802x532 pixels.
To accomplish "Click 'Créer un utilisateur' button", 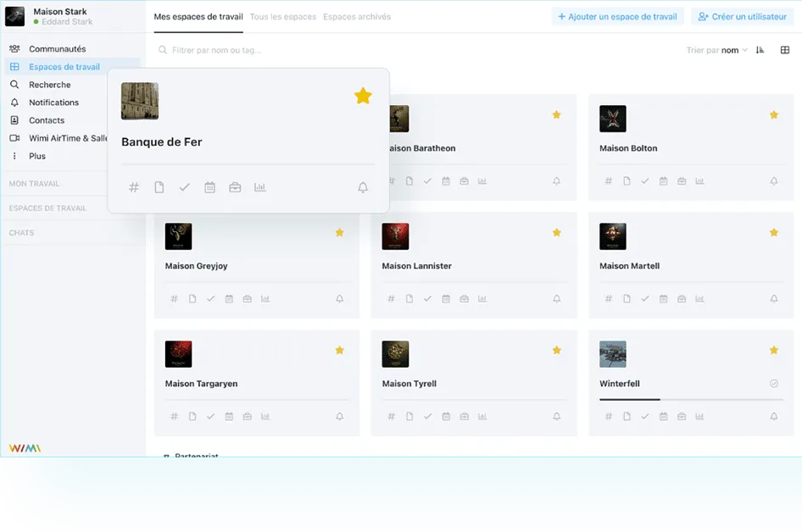I will pyautogui.click(x=742, y=16).
